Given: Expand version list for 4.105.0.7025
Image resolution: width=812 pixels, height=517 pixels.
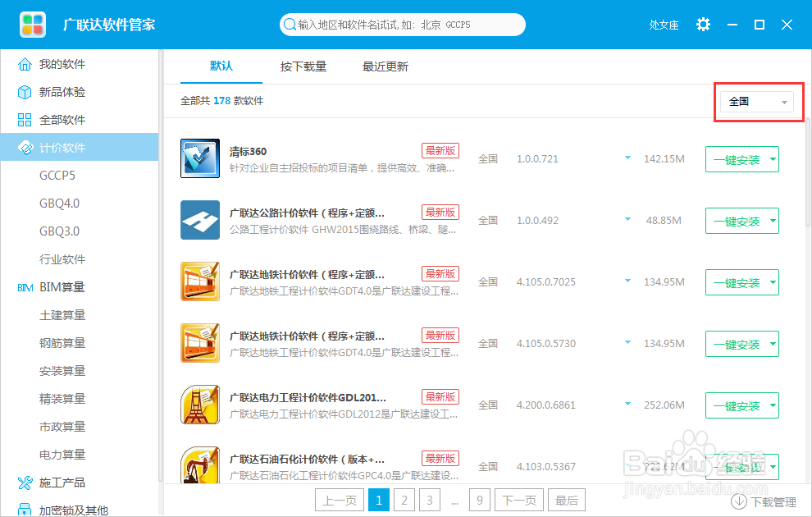Looking at the screenshot, I should (x=627, y=281).
